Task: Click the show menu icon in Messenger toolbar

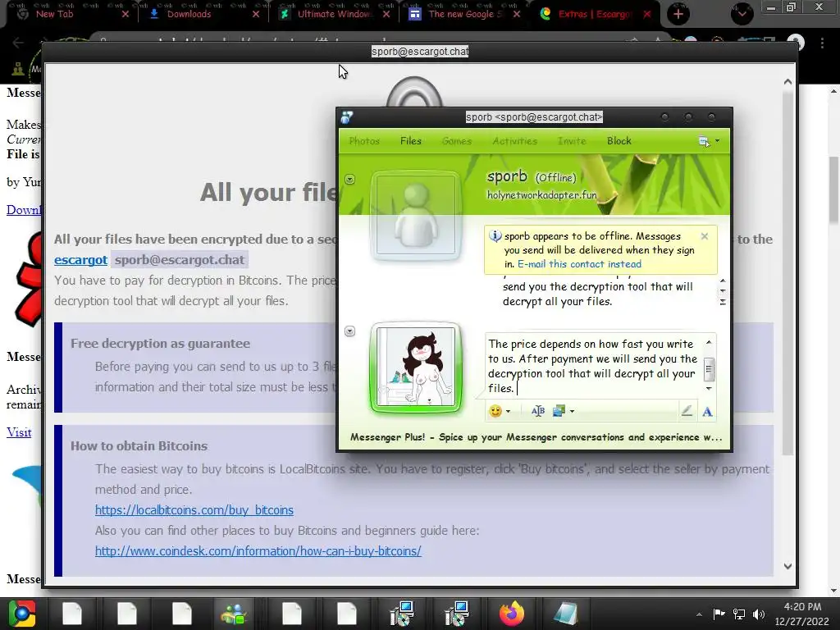Action: click(x=704, y=141)
